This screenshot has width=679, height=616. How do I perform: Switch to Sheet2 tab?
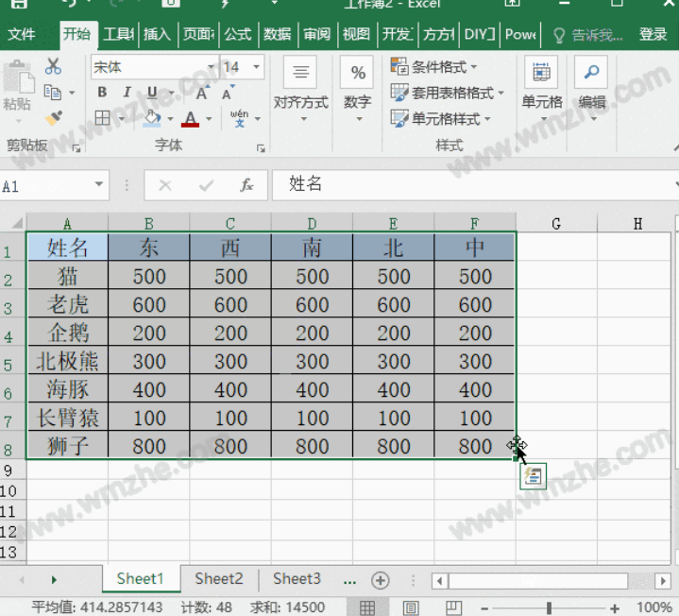(x=219, y=579)
